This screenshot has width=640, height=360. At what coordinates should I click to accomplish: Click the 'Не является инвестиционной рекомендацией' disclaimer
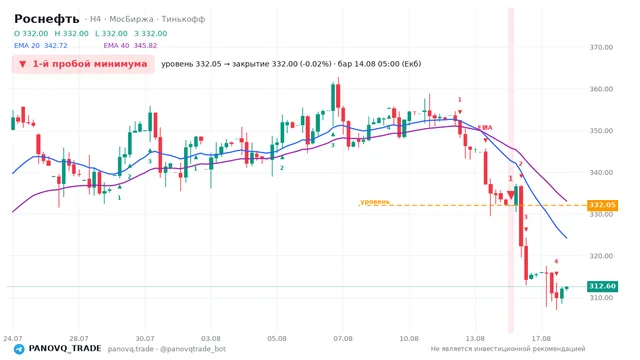pos(508,349)
